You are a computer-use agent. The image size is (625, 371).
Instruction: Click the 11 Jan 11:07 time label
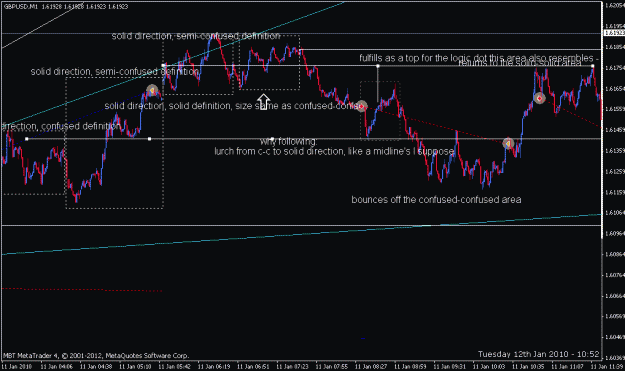point(567,366)
